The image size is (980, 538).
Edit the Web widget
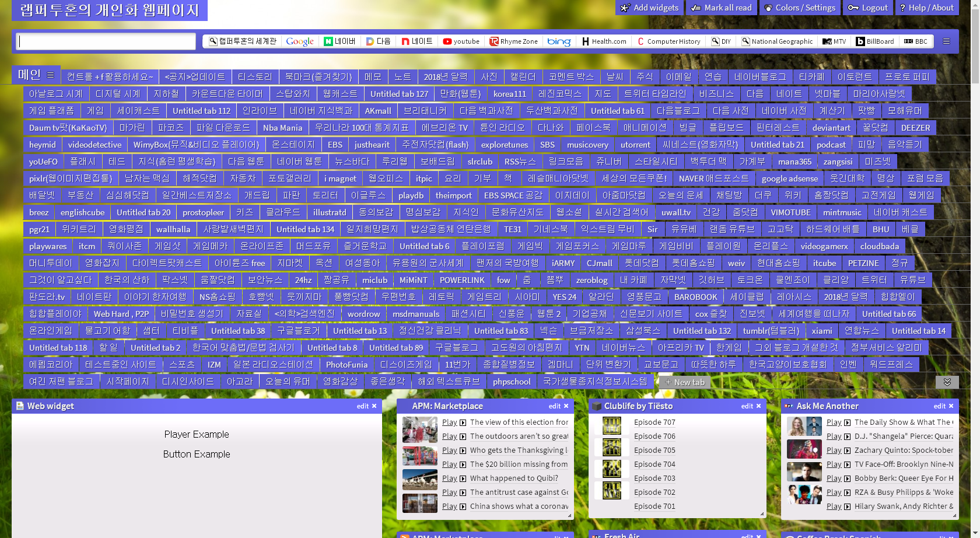point(363,406)
